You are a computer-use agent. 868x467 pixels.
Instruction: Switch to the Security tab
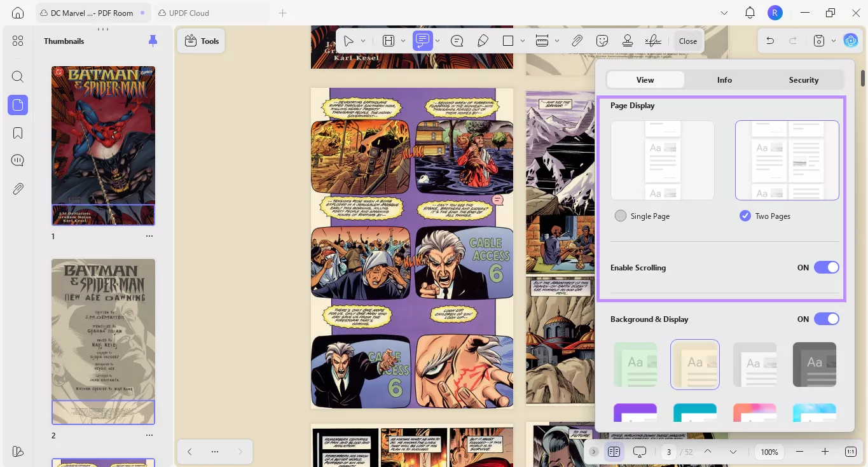tap(803, 80)
